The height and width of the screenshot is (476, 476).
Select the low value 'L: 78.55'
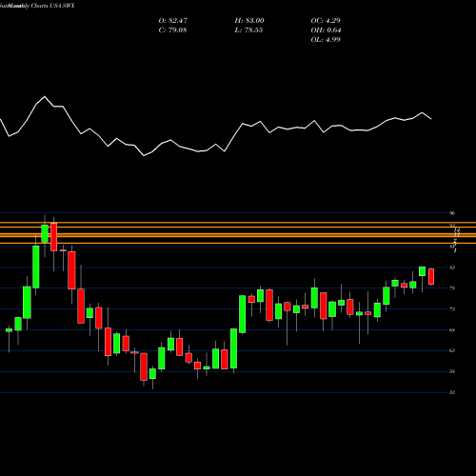(248, 30)
